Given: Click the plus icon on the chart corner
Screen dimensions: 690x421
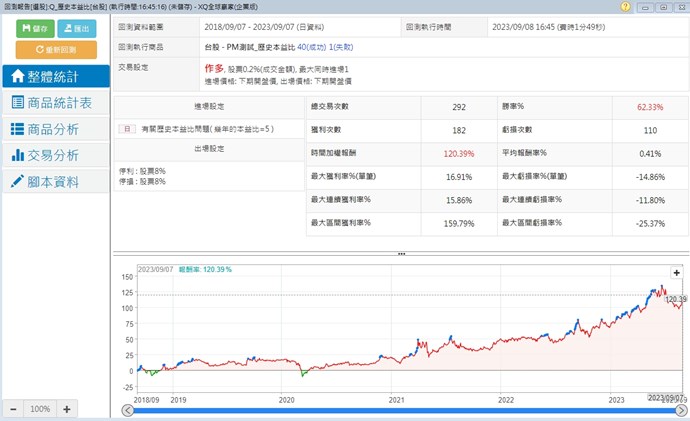Looking at the screenshot, I should pyautogui.click(x=676, y=273).
